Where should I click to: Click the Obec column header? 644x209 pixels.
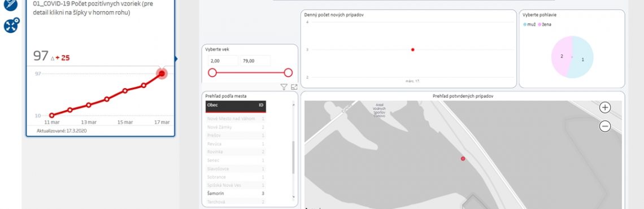pyautogui.click(x=213, y=105)
